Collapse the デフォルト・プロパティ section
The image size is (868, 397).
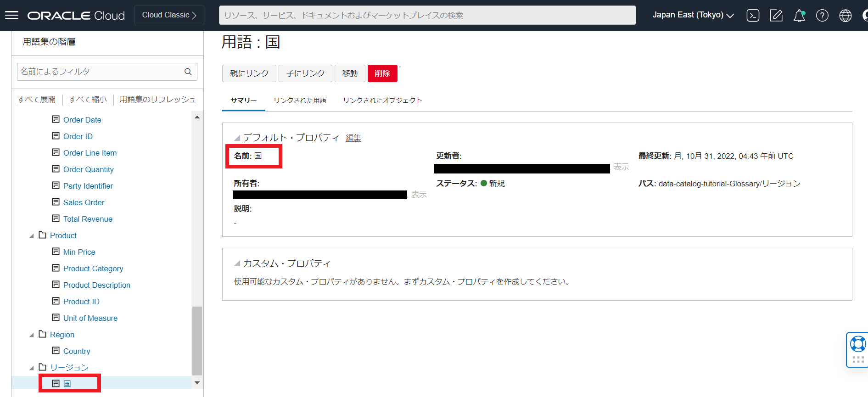[x=237, y=138]
